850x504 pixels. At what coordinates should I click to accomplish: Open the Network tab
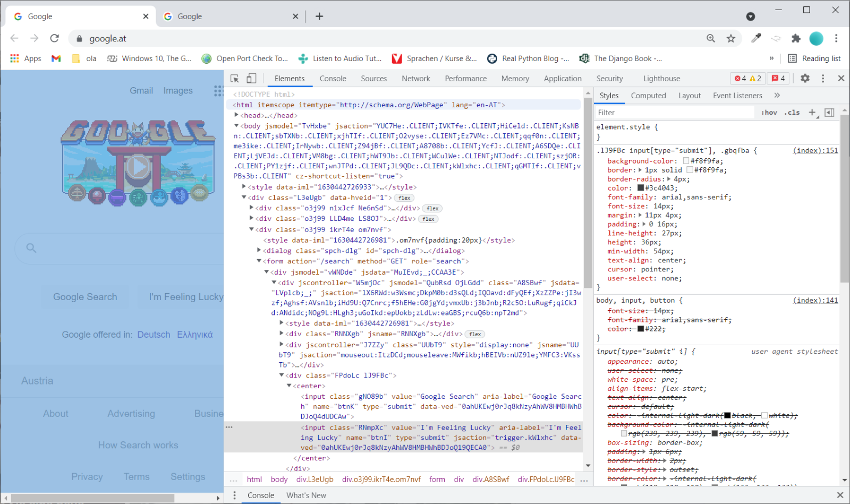pyautogui.click(x=416, y=79)
